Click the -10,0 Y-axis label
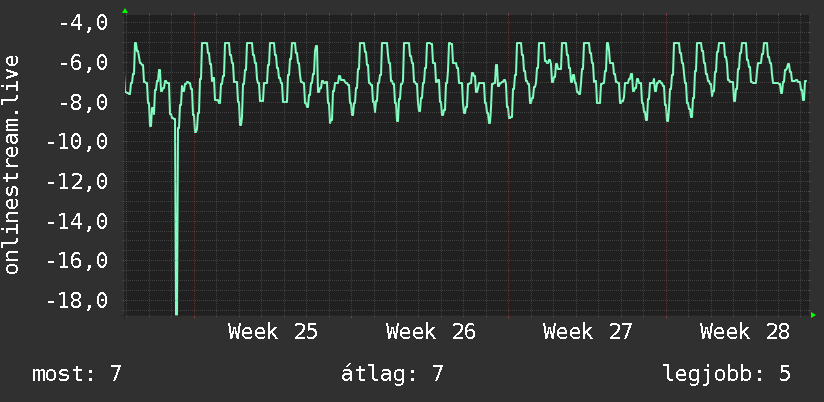The width and height of the screenshot is (824, 402). pyautogui.click(x=78, y=142)
